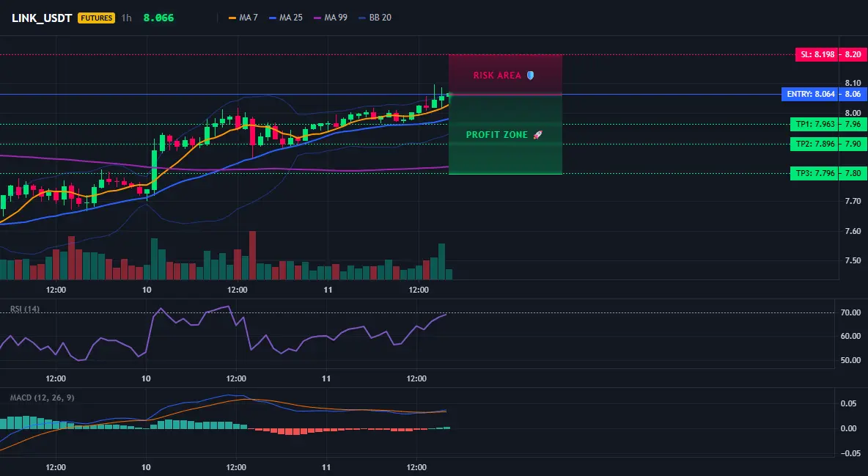This screenshot has width=868, height=476.
Task: Select the 1h timeframe label
Action: [127, 18]
